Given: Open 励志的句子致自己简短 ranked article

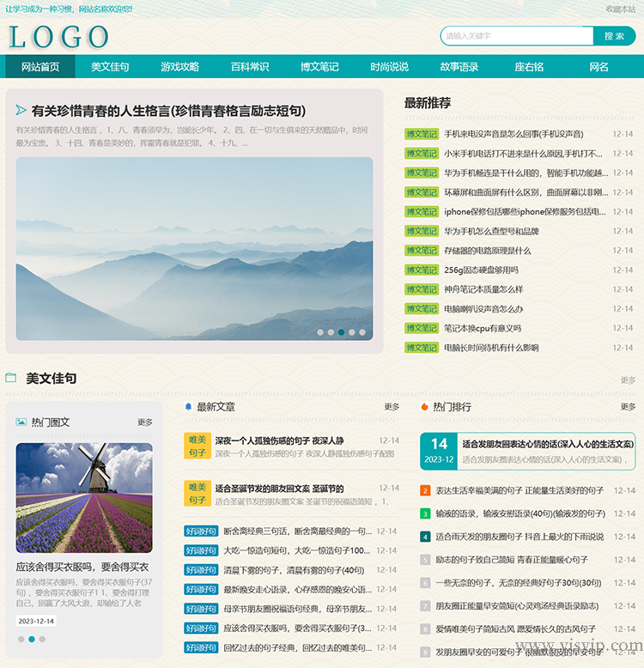Looking at the screenshot, I should [512, 559].
